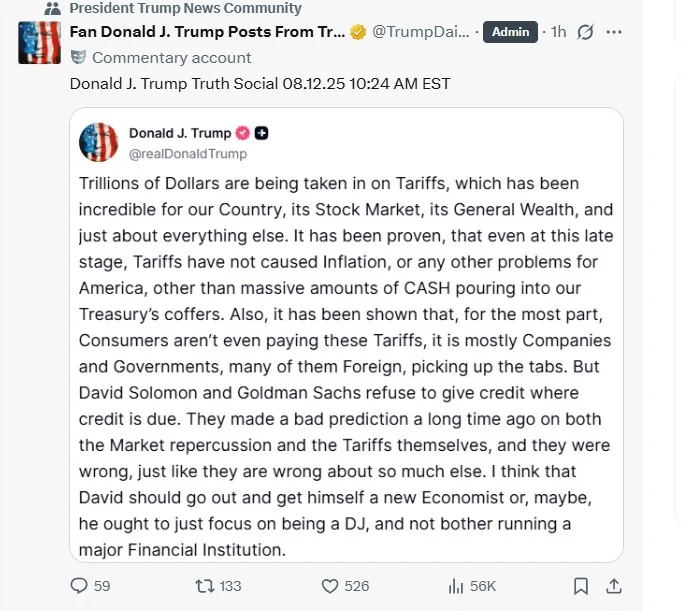Image resolution: width=681 pixels, height=611 pixels.
Task: Click the share post icon
Action: coord(615,585)
